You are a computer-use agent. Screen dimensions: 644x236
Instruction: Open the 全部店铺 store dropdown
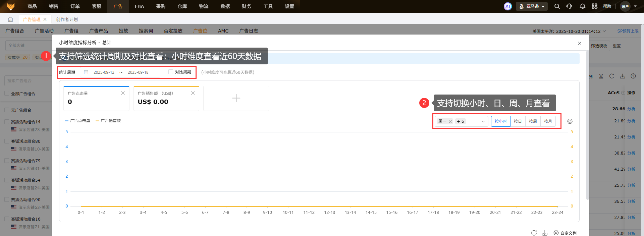point(29,46)
